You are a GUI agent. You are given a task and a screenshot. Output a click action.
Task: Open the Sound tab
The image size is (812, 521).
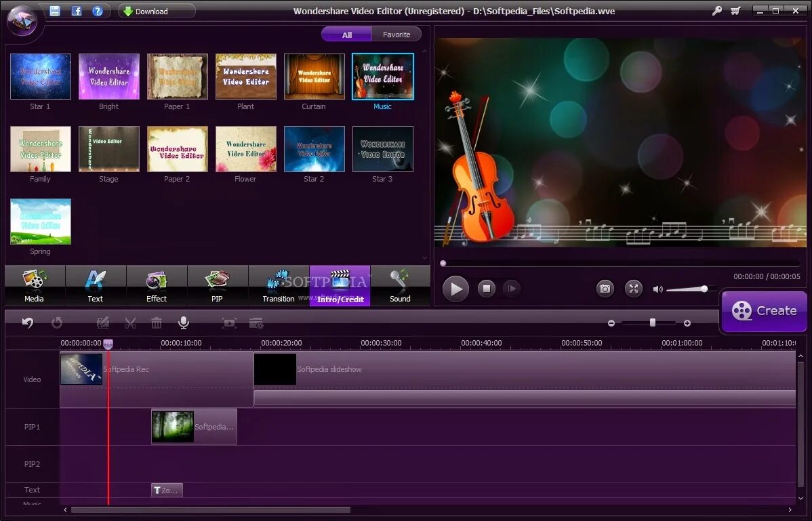pyautogui.click(x=401, y=286)
